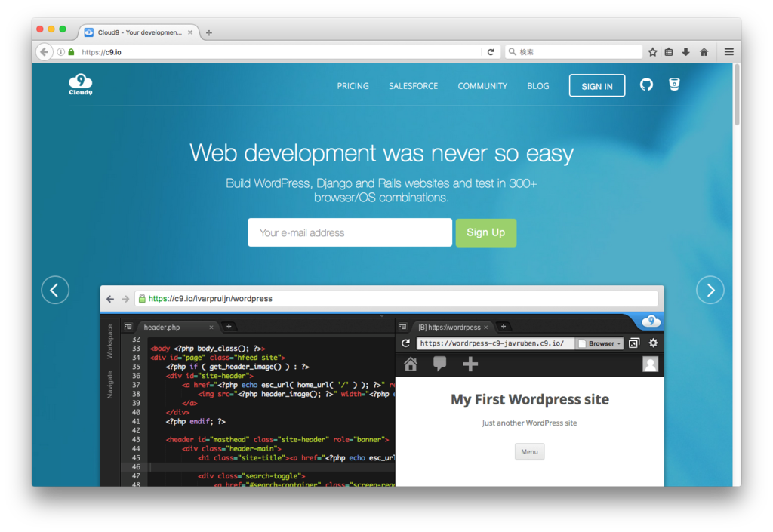Open Firefox downloads arrow
Screen dimensions: 773x532
coord(685,52)
